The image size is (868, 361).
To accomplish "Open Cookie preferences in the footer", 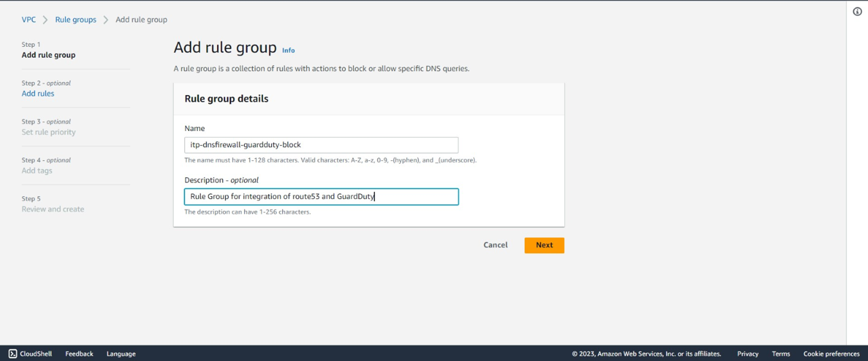I will click(831, 354).
